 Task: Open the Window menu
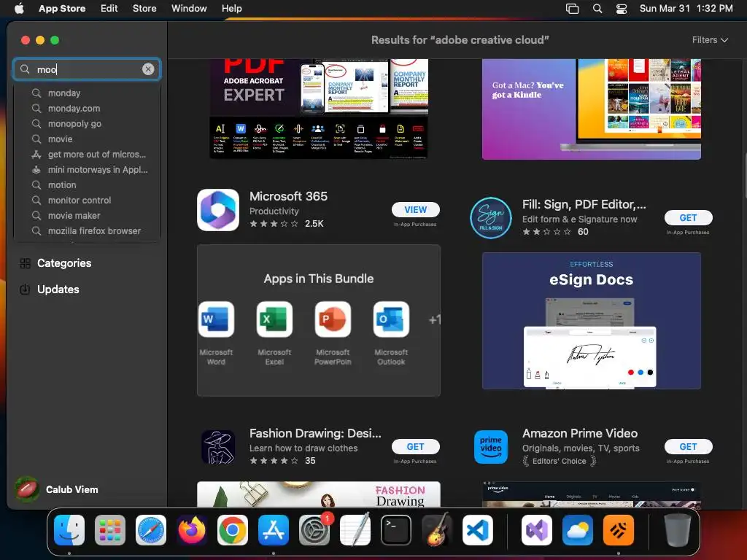[189, 8]
